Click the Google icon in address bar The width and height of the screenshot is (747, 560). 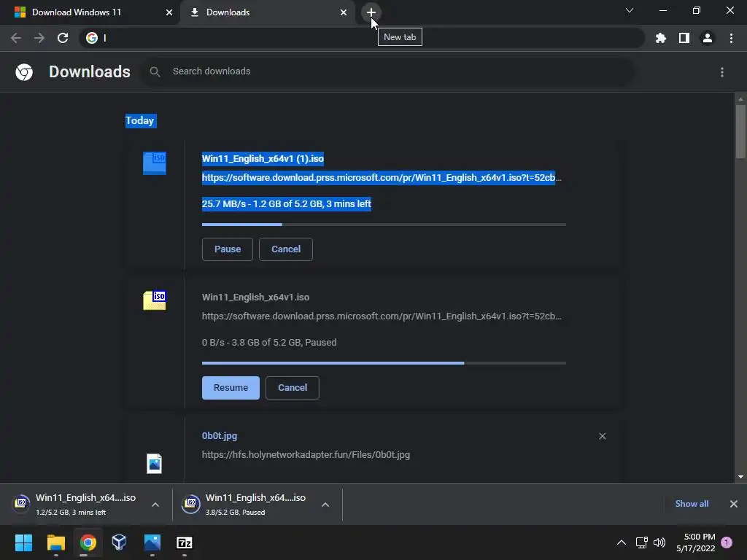(x=92, y=38)
